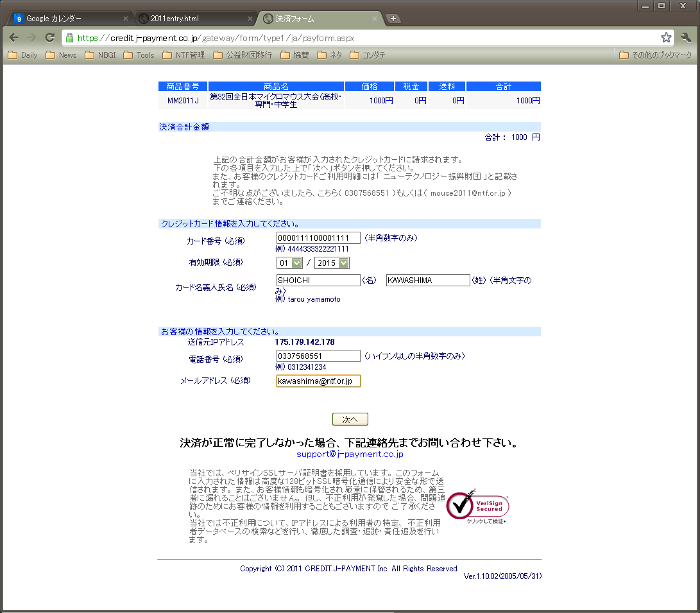Open a new tab with the plus button
Screen dimensions: 700x613
coord(393,19)
